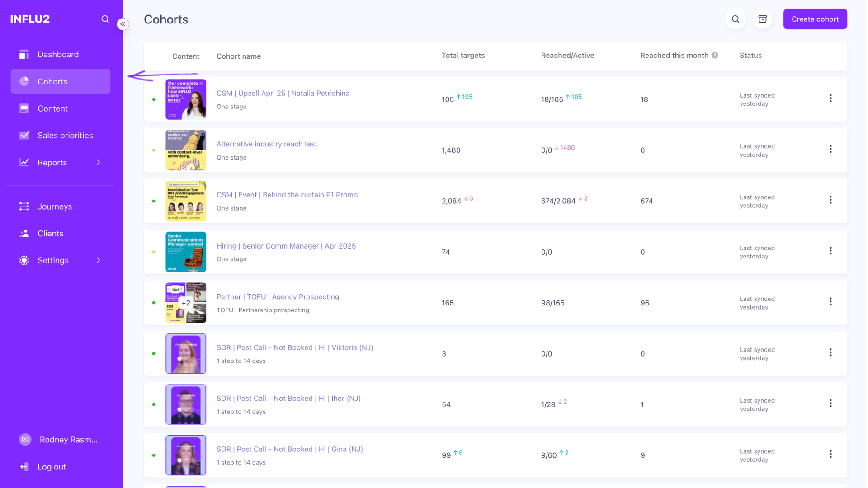The height and width of the screenshot is (488, 868).
Task: Click the Status column header
Action: pos(750,56)
